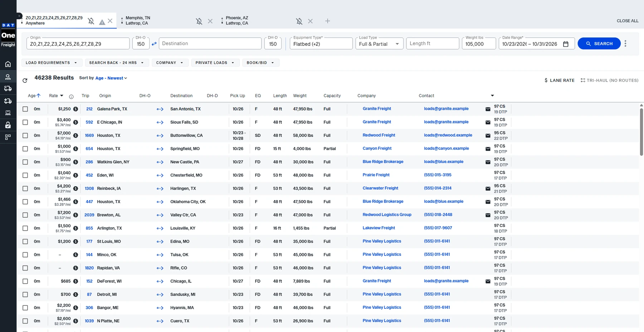Open the more options kebab menu
644x332 pixels.
point(625,44)
